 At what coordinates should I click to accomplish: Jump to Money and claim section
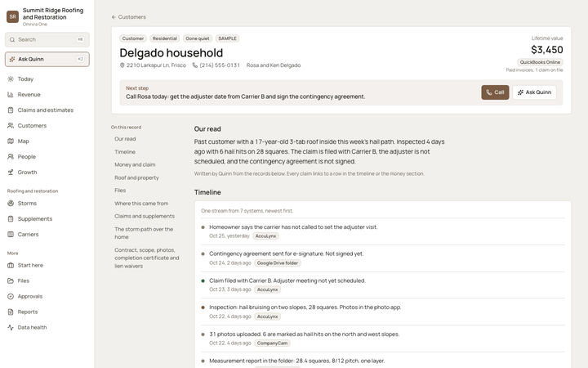135,165
